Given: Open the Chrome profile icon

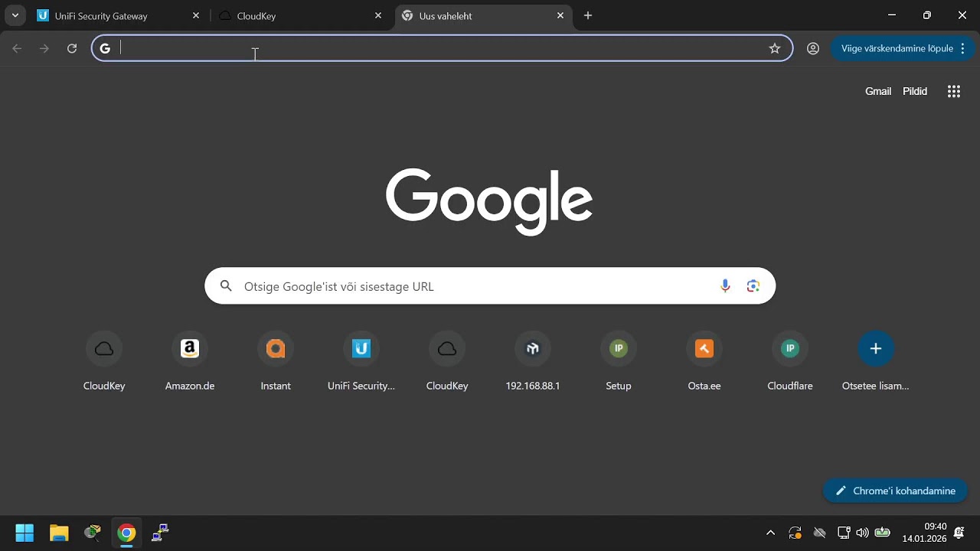Looking at the screenshot, I should click(x=813, y=48).
